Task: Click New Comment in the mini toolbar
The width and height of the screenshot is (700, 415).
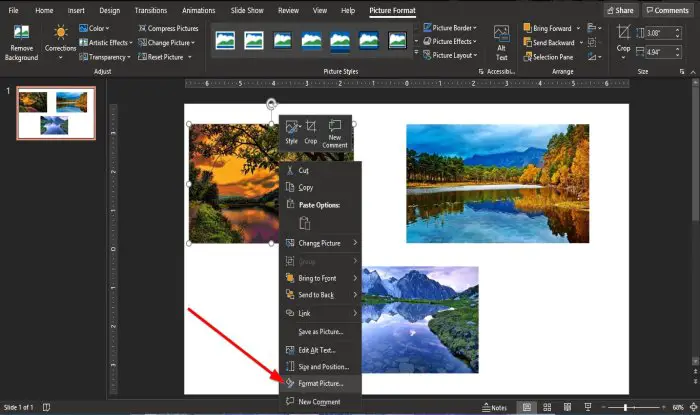Action: 335,132
